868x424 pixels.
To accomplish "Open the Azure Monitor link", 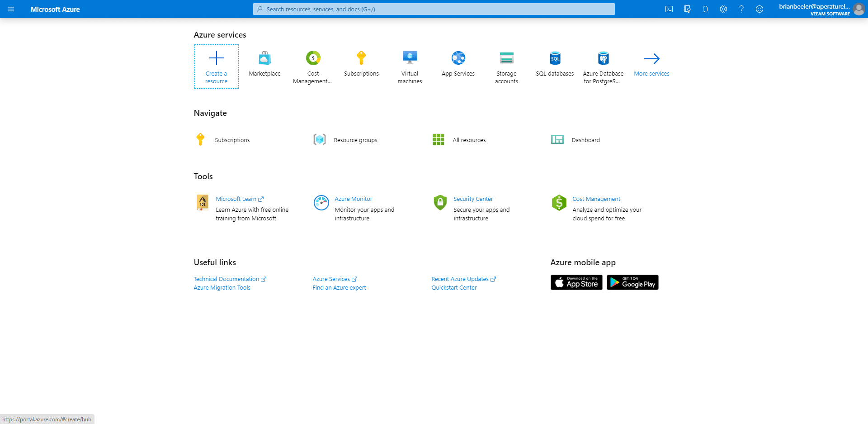I will tap(354, 199).
